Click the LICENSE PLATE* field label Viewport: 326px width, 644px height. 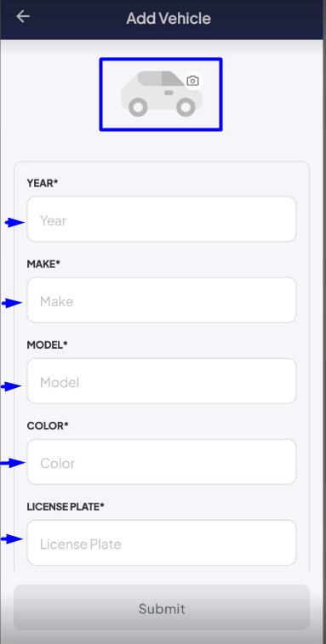point(66,507)
